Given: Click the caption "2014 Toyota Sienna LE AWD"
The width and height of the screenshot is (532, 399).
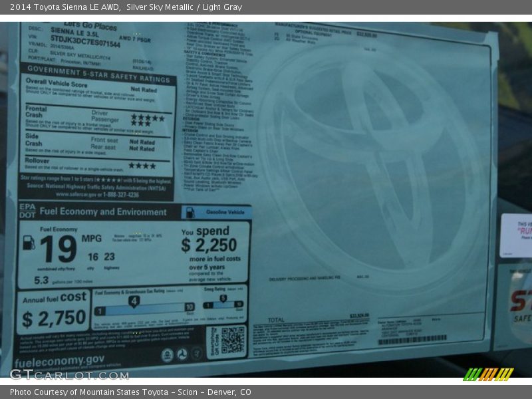Looking at the screenshot, I should point(65,7).
